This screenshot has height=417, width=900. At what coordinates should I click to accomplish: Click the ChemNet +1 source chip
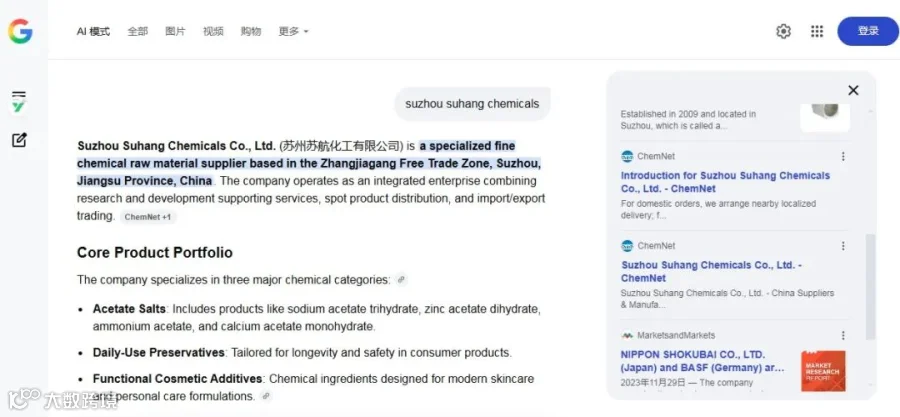[x=148, y=217]
